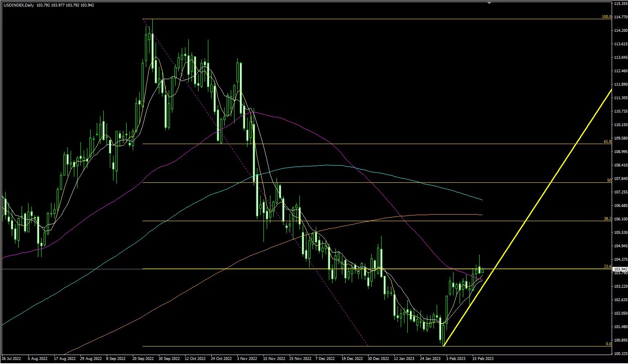The height and width of the screenshot is (364, 628).
Task: Click price scale value 114.770
Action: point(621,17)
